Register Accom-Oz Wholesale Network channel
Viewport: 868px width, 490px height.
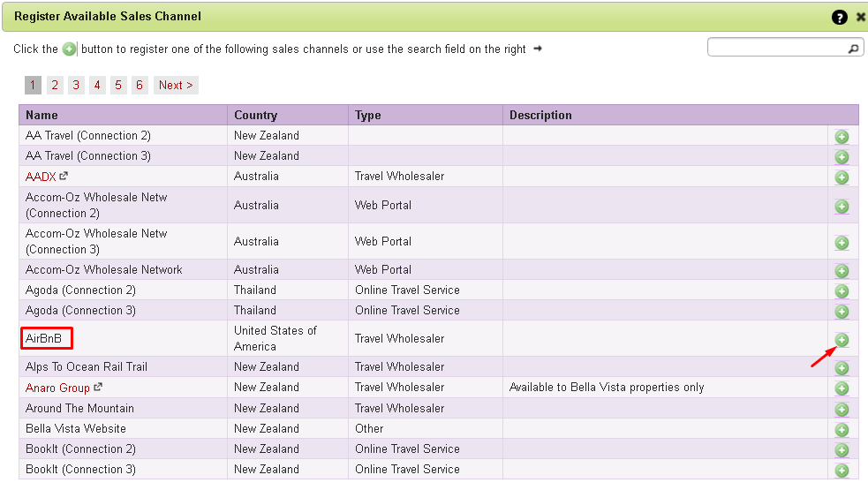(x=842, y=271)
